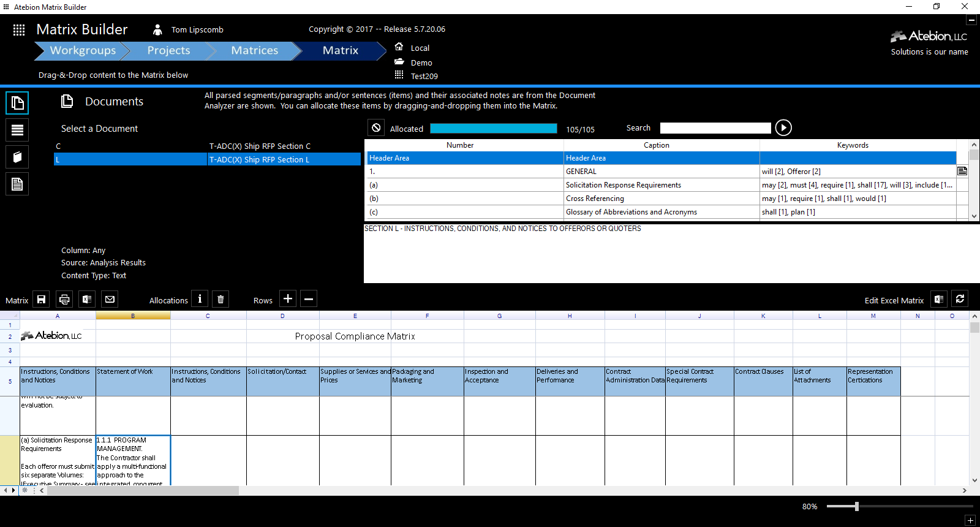This screenshot has height=527, width=980.
Task: Sort by the Keywords column header
Action: 853,145
